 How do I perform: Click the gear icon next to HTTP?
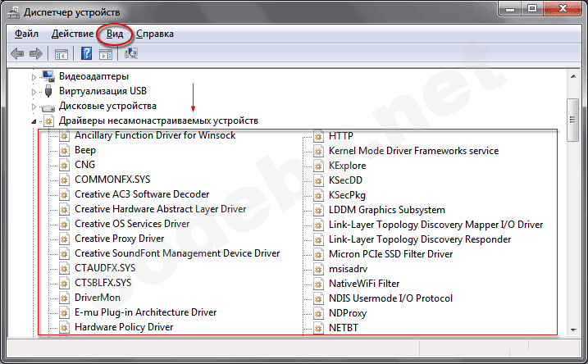click(x=318, y=136)
